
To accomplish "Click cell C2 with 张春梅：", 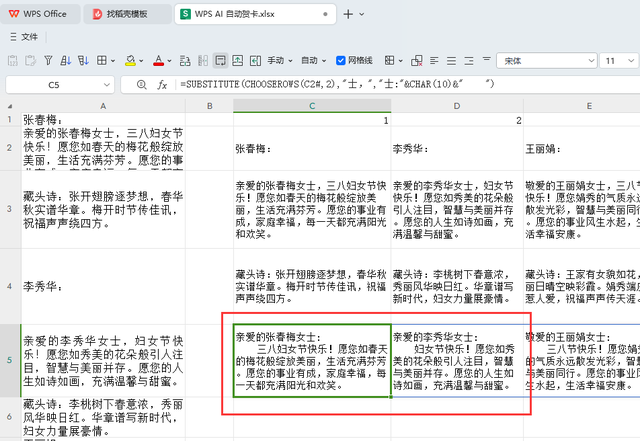I will [x=312, y=148].
